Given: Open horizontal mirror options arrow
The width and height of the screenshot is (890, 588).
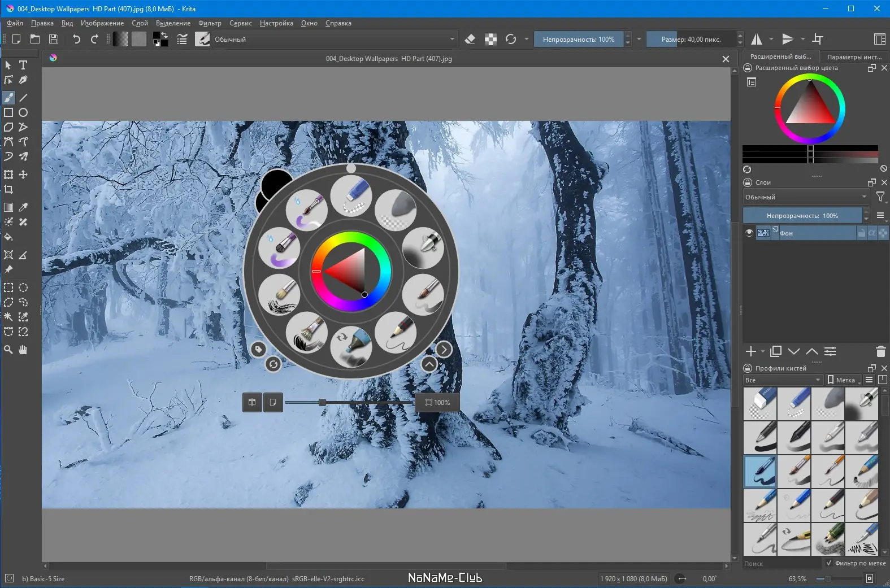Looking at the screenshot, I should click(771, 39).
